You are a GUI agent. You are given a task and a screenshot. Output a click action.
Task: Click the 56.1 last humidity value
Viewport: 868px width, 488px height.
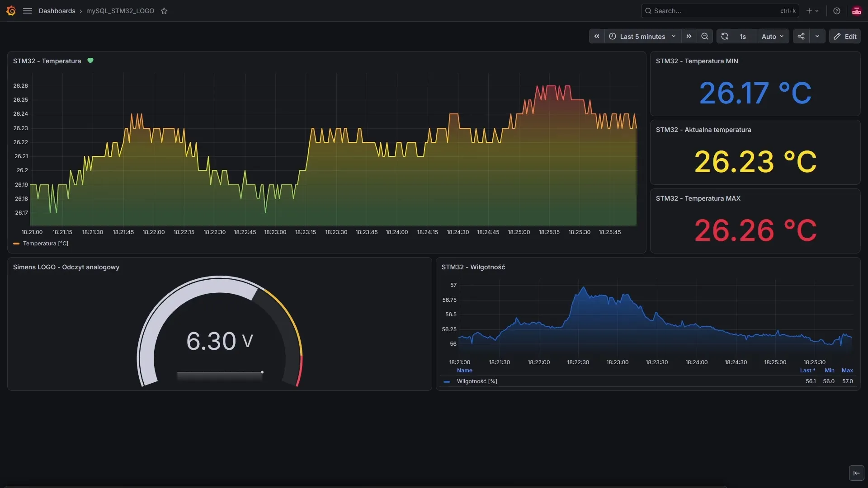[x=811, y=381]
